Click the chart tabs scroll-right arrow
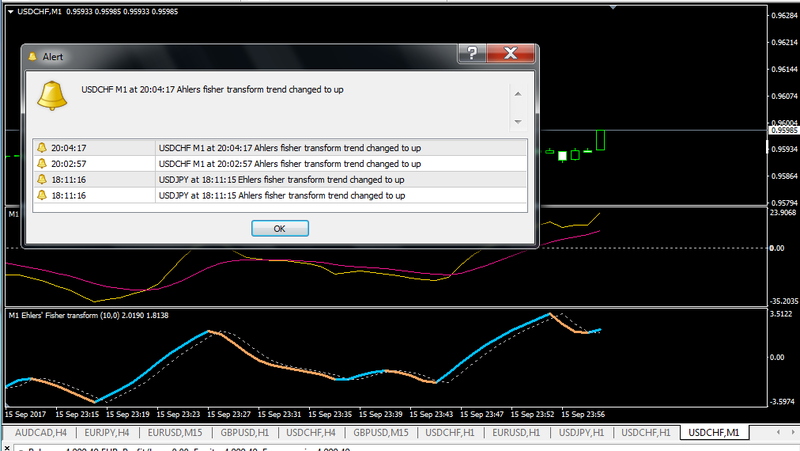Image resolution: width=800 pixels, height=451 pixels. coord(793,432)
